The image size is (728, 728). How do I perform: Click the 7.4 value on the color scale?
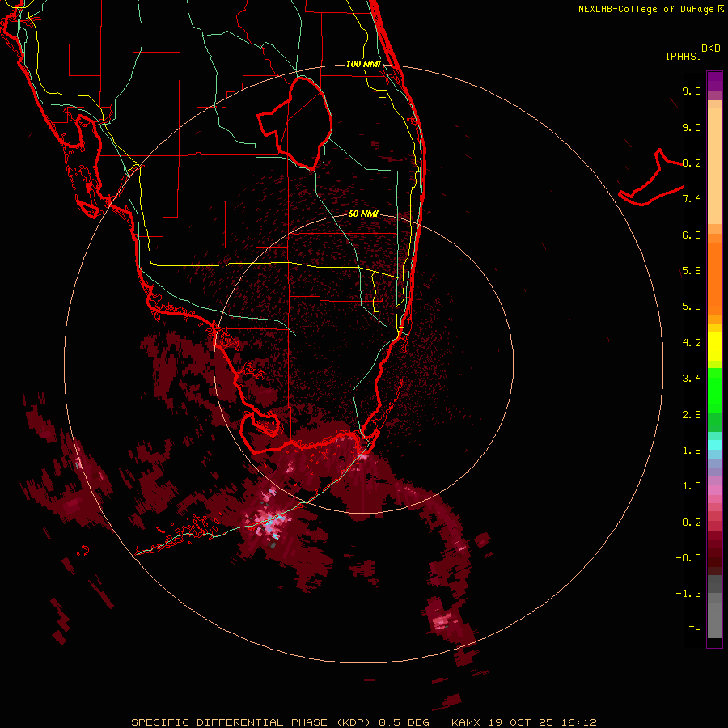[692, 199]
